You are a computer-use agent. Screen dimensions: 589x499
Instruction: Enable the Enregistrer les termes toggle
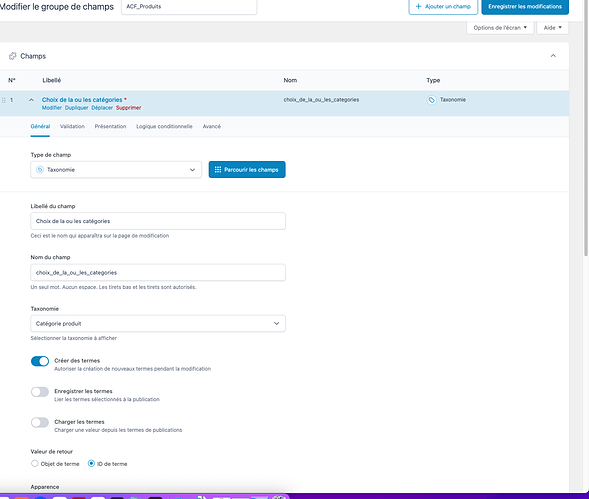pyautogui.click(x=40, y=392)
